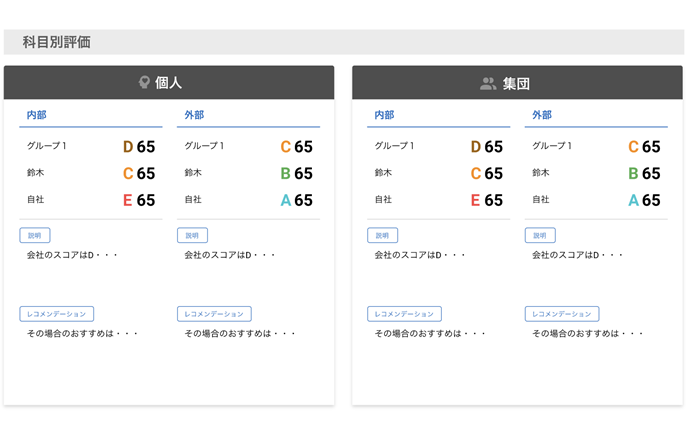
Task: Click the 科目別評価 section heading
Action: point(57,42)
